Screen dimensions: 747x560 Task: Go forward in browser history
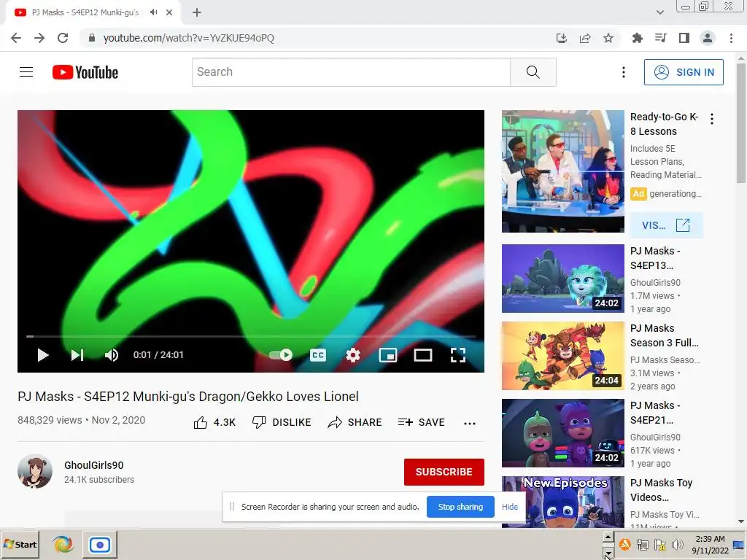pyautogui.click(x=39, y=38)
